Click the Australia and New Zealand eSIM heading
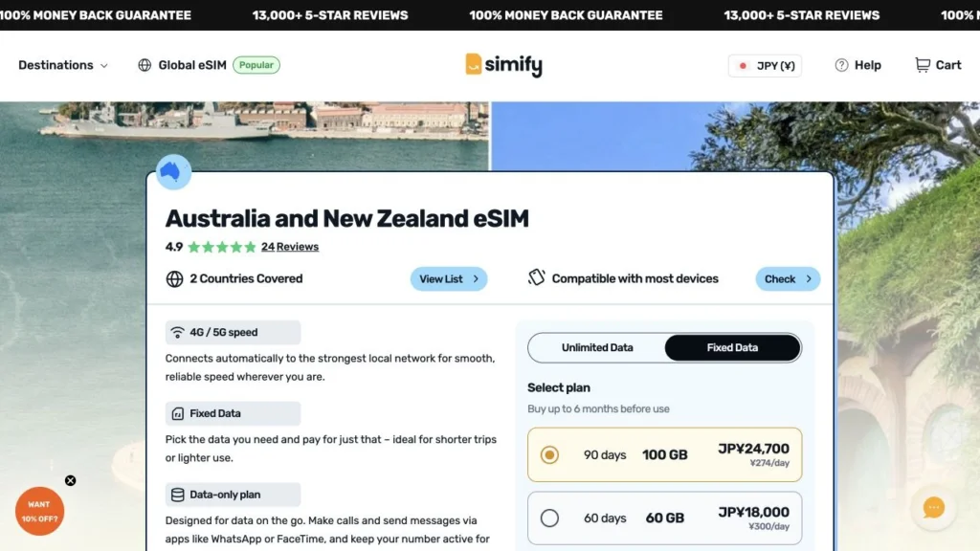The width and height of the screenshot is (980, 551). click(x=346, y=219)
